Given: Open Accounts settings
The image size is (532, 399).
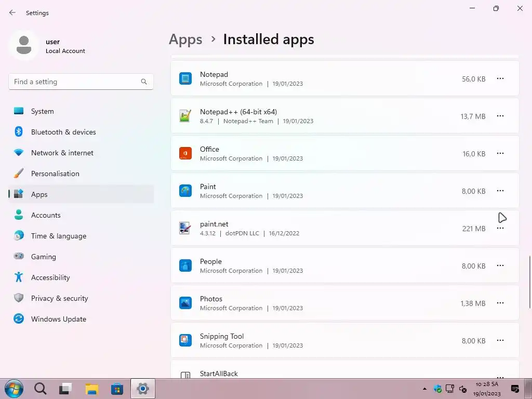Looking at the screenshot, I should click(81, 215).
